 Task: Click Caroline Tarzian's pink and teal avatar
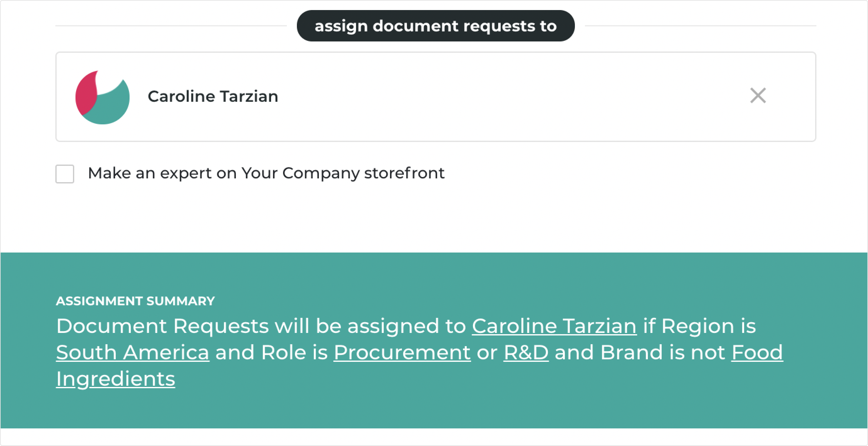click(x=103, y=97)
